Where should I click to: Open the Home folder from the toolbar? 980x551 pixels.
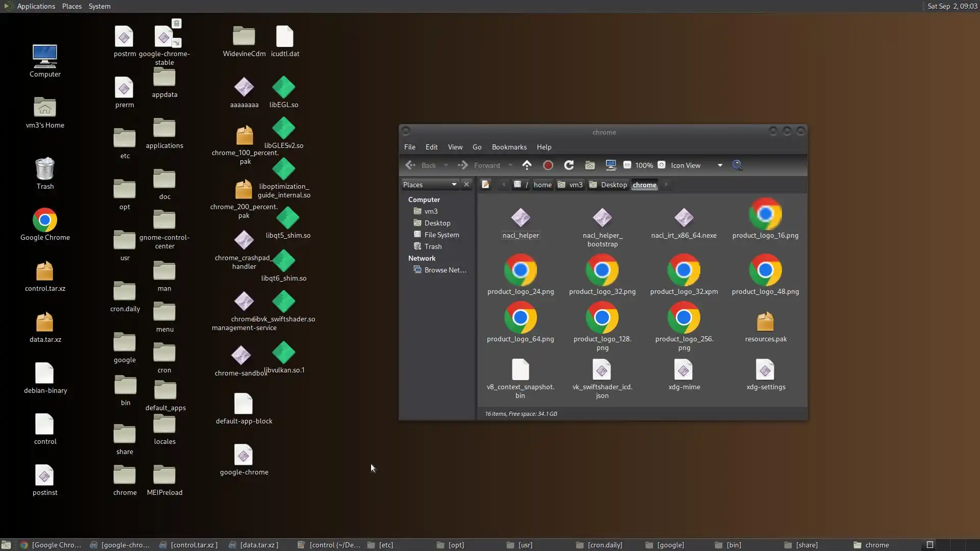coord(590,165)
